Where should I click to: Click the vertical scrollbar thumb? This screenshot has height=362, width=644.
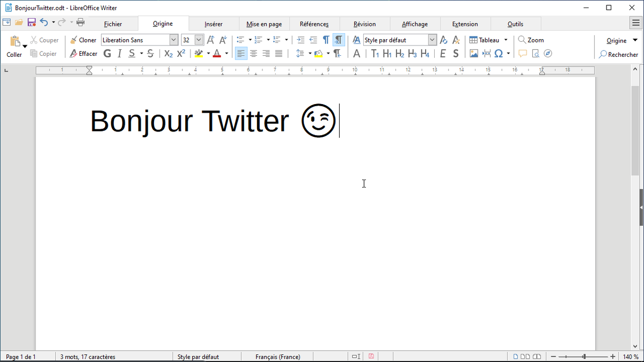pos(634,130)
